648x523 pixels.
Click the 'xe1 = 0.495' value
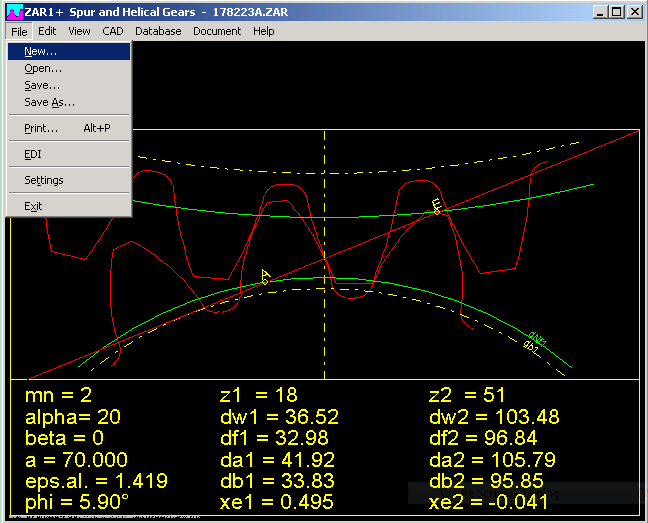pyautogui.click(x=276, y=502)
